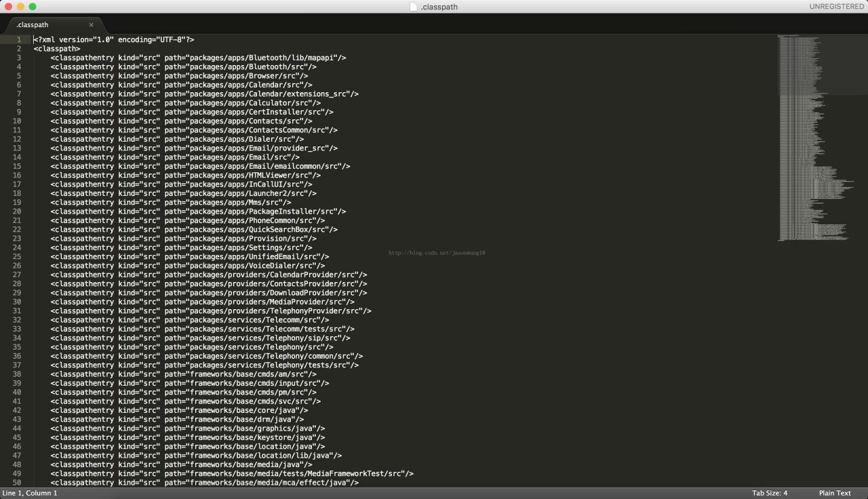Click the QuickSearchBox/src entry line

pos(194,230)
